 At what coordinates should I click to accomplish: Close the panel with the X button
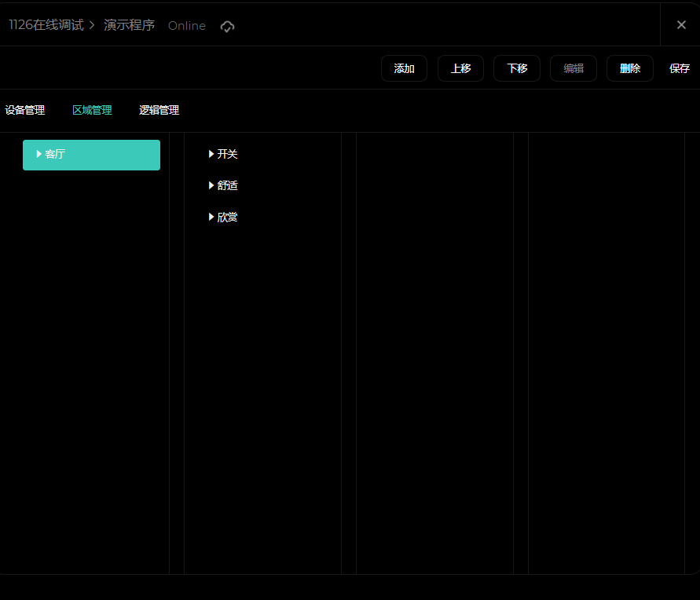tap(681, 24)
